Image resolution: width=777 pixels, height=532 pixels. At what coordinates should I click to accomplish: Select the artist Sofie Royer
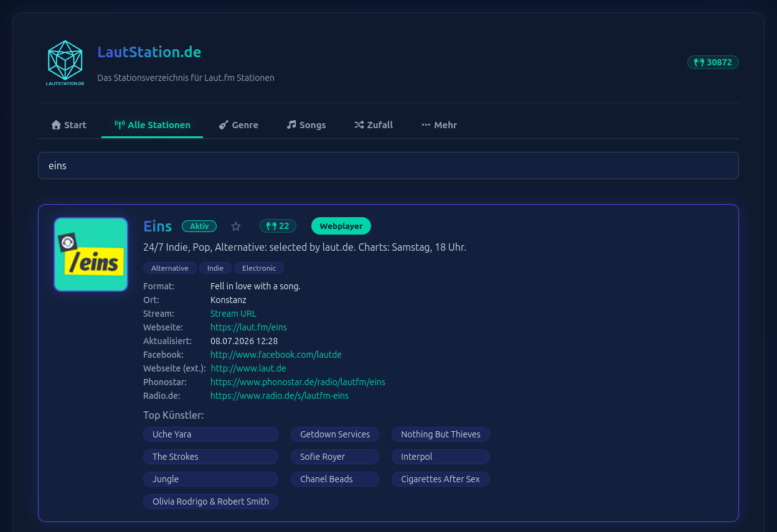[335, 457]
